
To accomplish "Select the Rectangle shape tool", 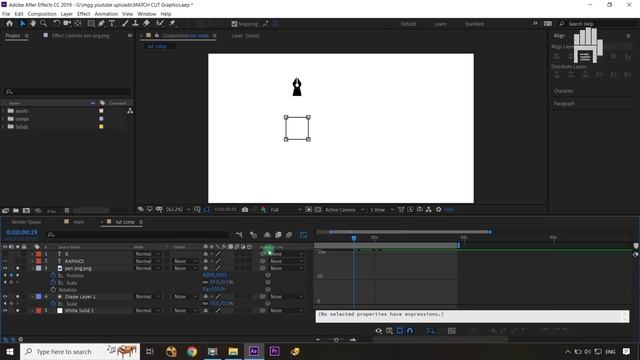I will tap(91, 24).
